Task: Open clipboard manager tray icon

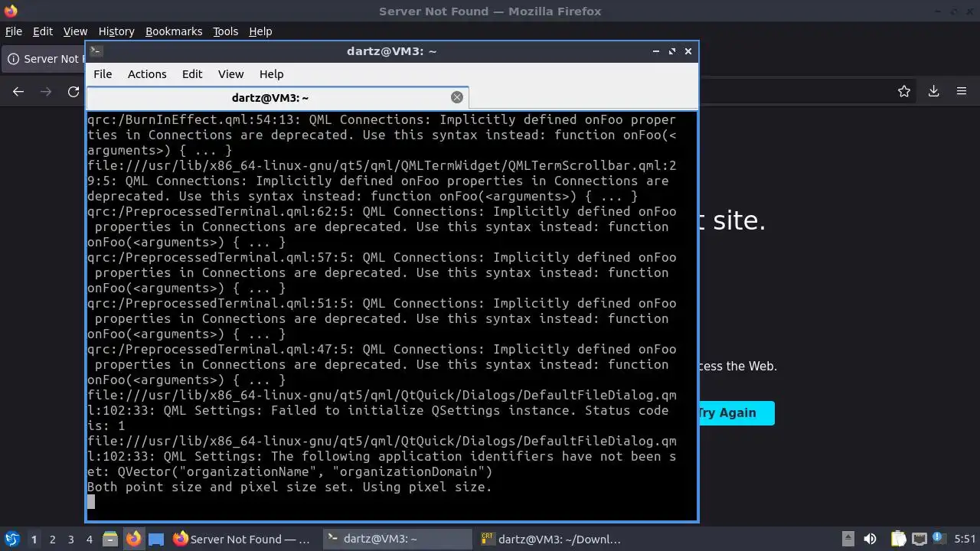Action: pos(897,539)
